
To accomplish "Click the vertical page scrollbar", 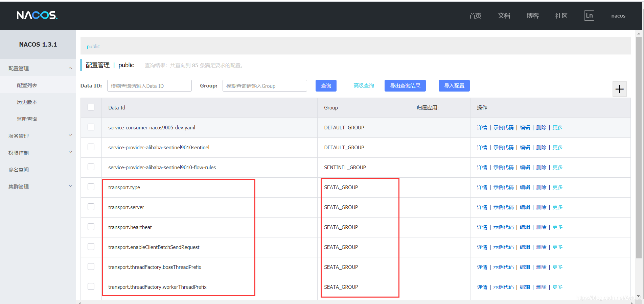I will (x=639, y=148).
